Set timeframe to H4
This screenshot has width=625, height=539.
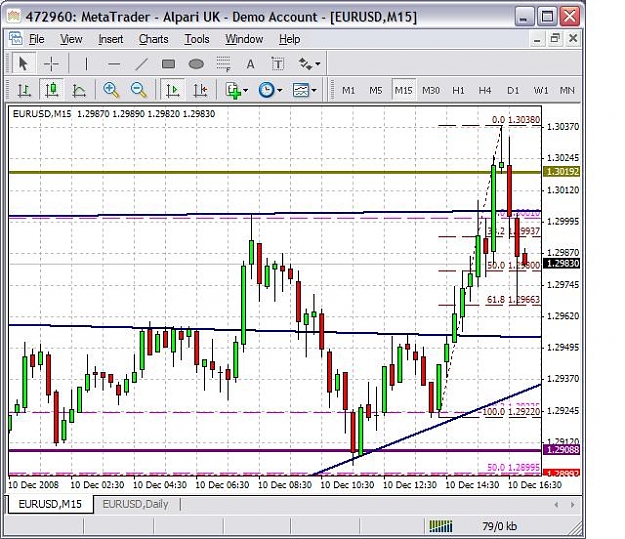[x=485, y=90]
